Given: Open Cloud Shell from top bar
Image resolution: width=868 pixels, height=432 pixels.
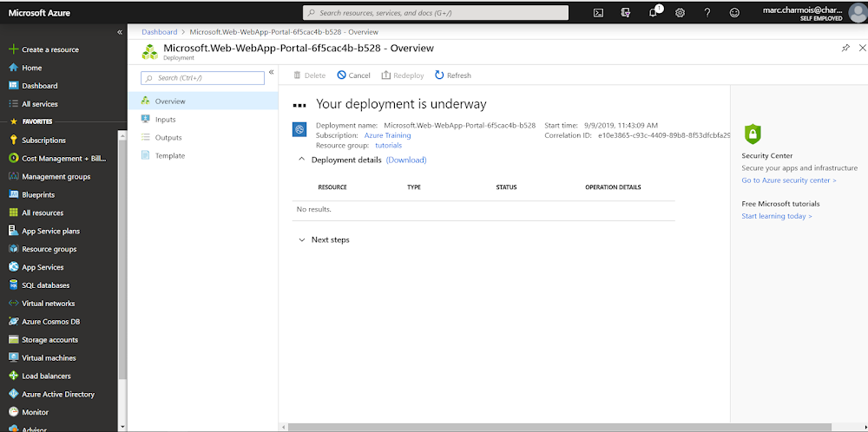Looking at the screenshot, I should click(598, 13).
